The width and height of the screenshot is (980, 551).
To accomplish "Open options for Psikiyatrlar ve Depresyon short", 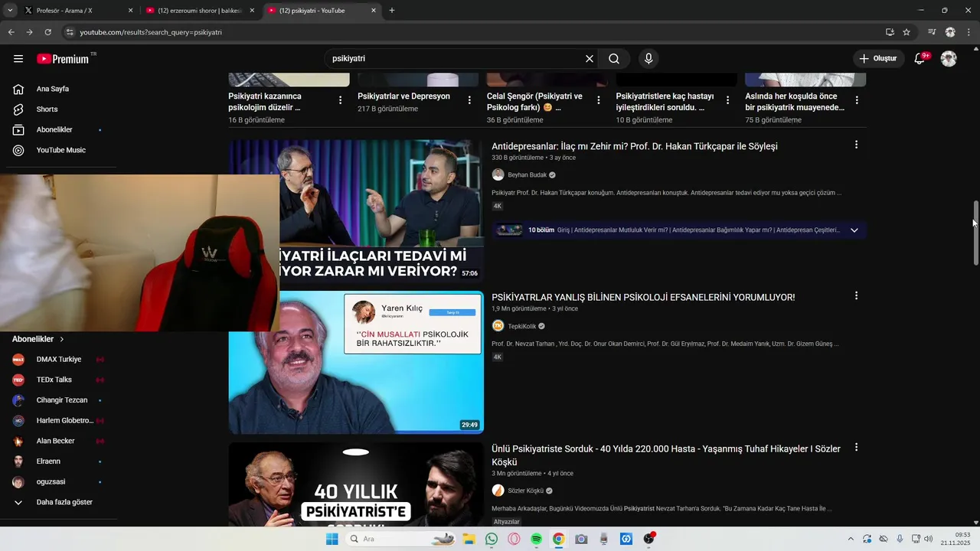I will (x=469, y=100).
